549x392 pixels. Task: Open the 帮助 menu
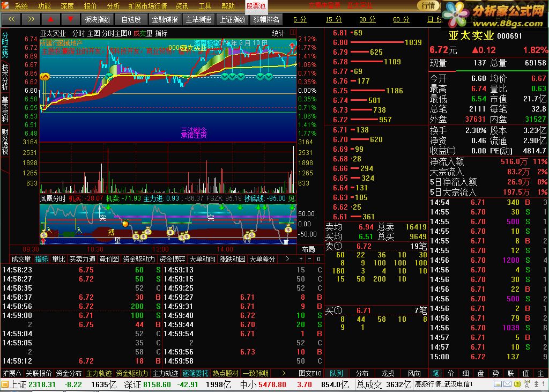[x=228, y=6]
